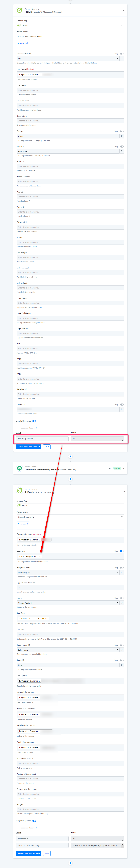This screenshot has height=868, width=140.
Task: Click the Last Name input field
Action: point(70,90)
